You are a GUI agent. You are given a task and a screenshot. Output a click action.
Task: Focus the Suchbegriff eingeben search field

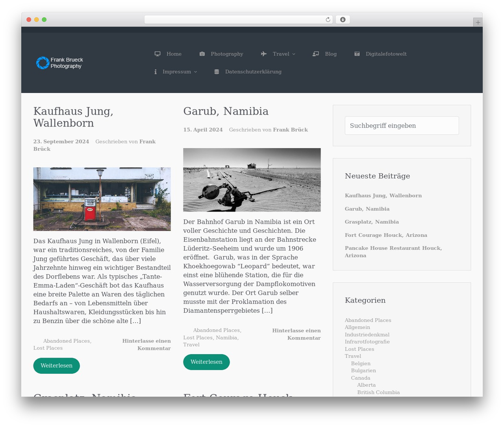click(x=402, y=126)
